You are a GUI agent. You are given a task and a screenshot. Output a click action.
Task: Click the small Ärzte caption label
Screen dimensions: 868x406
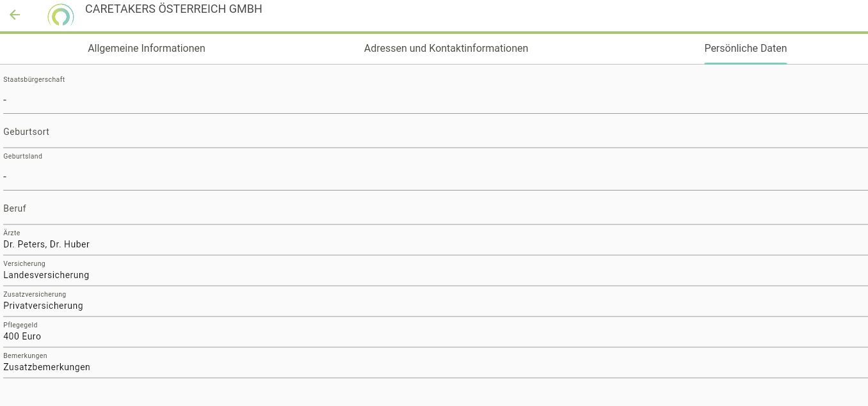12,233
